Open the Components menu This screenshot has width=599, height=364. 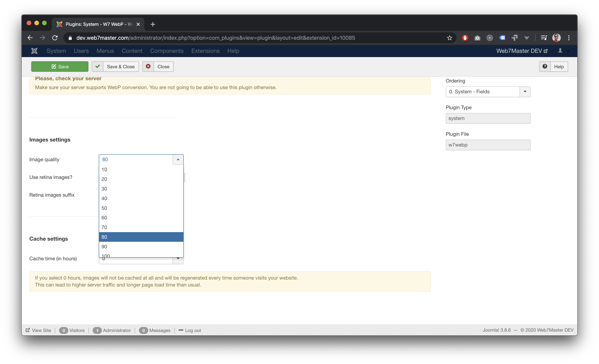[167, 51]
